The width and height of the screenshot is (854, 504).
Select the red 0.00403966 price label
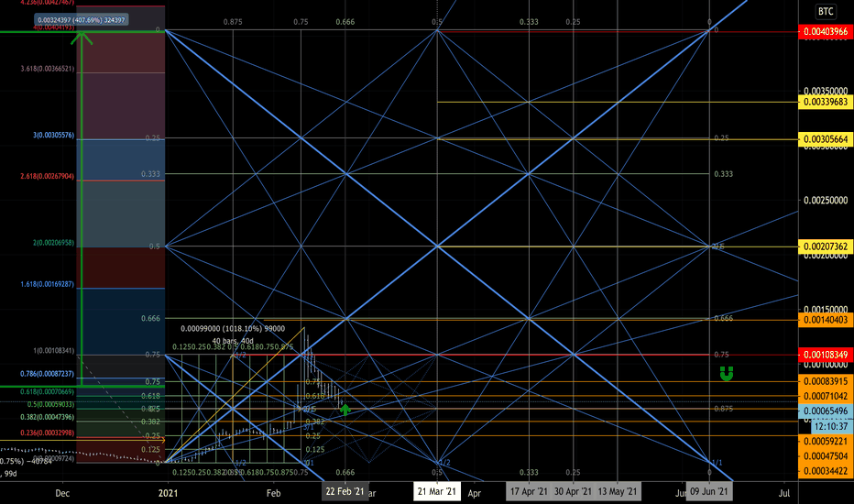[x=826, y=31]
